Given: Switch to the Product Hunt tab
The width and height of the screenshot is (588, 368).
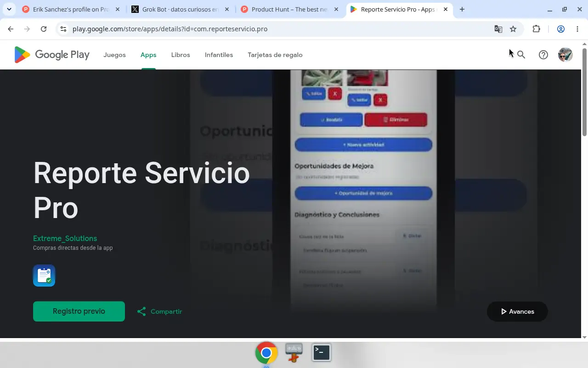Looking at the screenshot, I should tap(290, 9).
